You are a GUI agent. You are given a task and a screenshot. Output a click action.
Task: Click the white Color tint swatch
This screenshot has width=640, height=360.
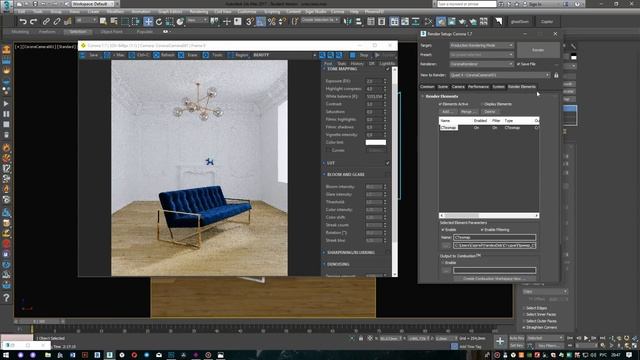tap(376, 142)
